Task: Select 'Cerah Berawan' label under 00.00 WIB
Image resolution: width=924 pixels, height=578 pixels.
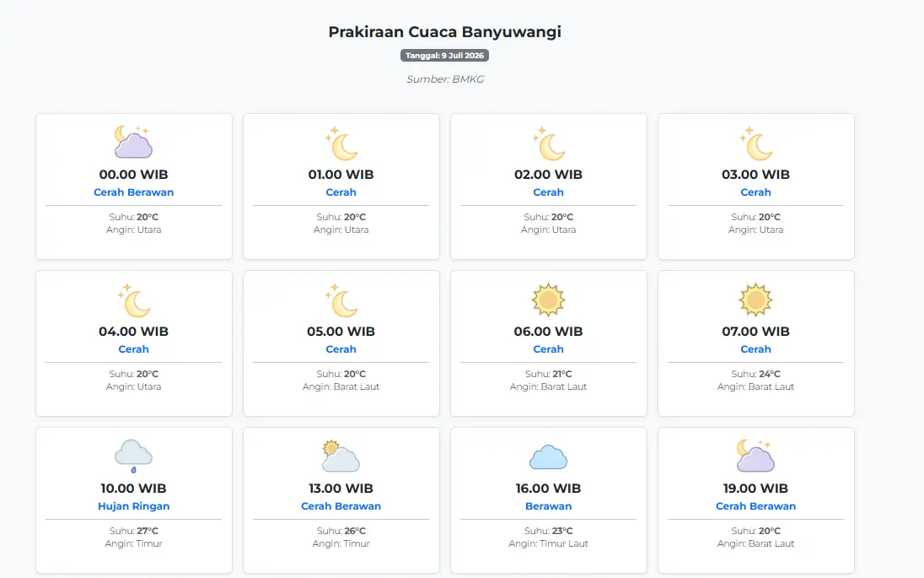Action: 134,192
